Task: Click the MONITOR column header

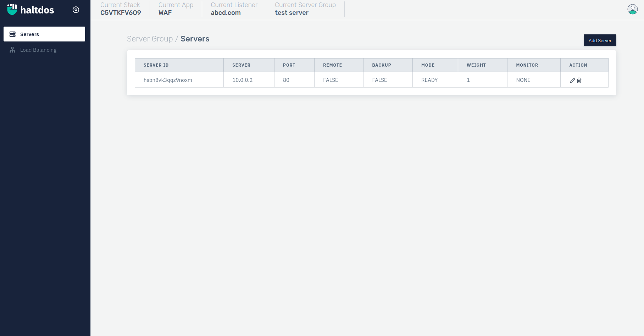Action: [x=534, y=65]
